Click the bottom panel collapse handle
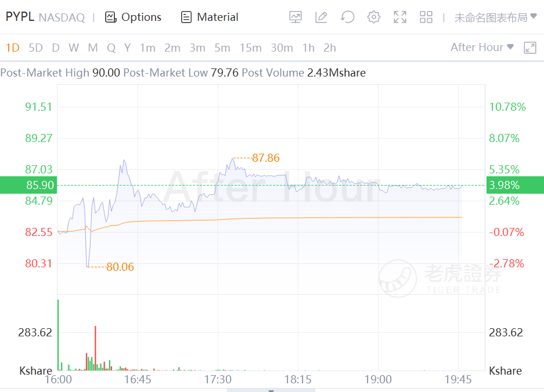This screenshot has width=544, height=392. pos(271,390)
